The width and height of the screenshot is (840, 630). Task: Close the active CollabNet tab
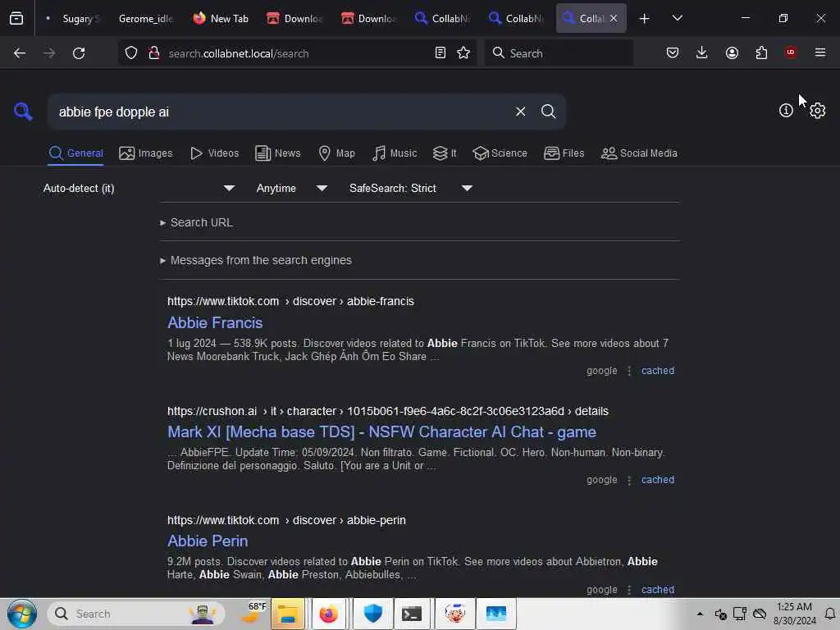point(614,18)
